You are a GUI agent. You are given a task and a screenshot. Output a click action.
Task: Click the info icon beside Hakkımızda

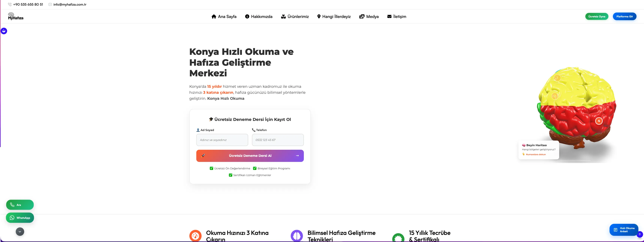pos(247,16)
